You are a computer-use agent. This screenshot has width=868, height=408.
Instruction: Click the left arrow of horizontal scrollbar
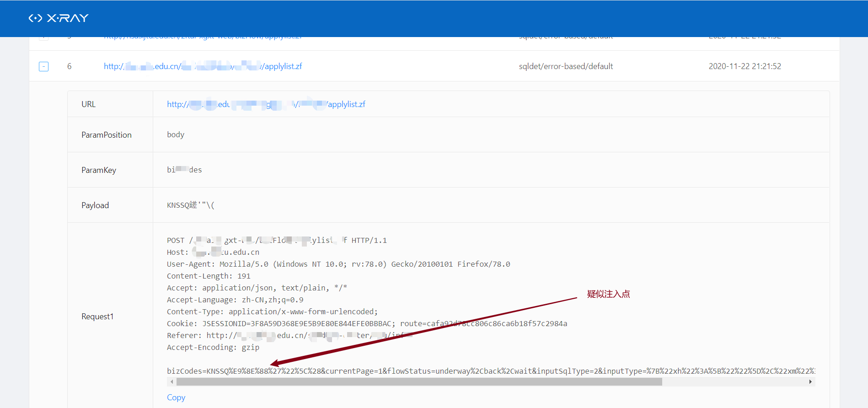click(x=171, y=381)
